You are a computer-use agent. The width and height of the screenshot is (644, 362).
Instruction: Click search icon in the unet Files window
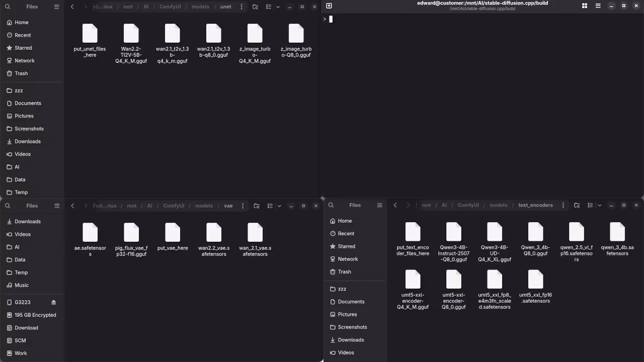[8, 7]
